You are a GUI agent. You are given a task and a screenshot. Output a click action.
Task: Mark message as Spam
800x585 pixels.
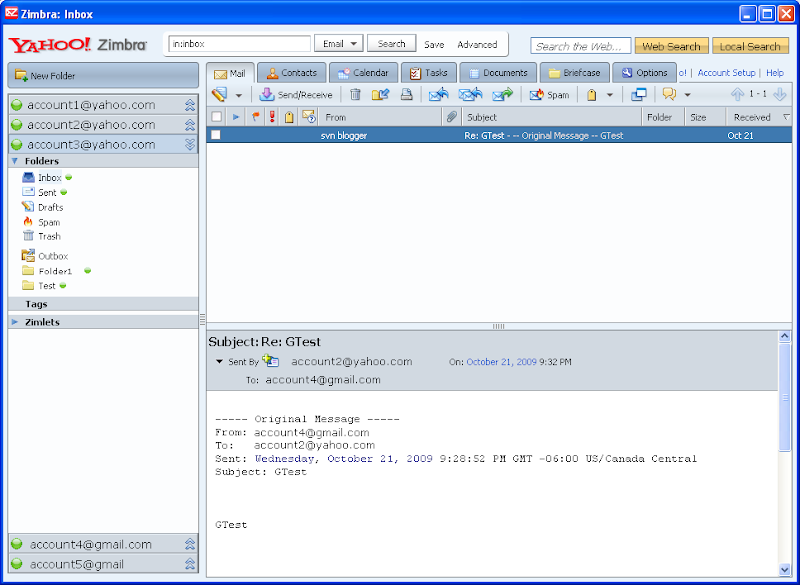(x=549, y=95)
